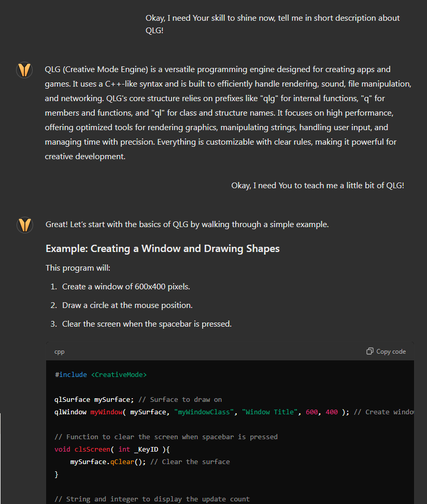
Task: Click the "Window Title" string in the code
Action: click(269, 412)
